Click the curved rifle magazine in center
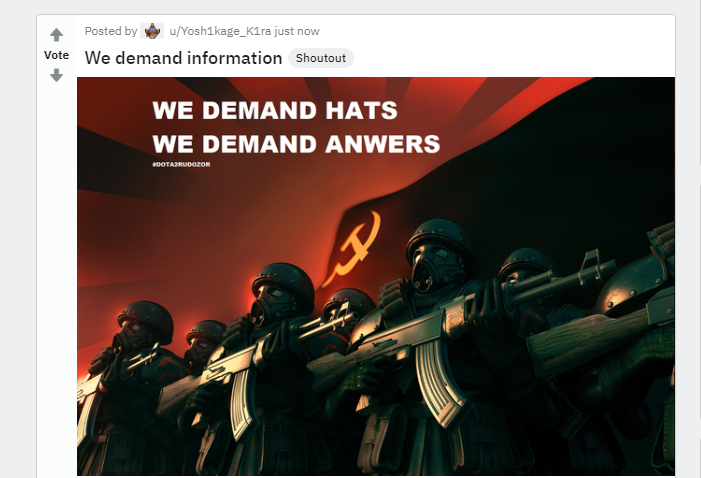 click(x=440, y=382)
